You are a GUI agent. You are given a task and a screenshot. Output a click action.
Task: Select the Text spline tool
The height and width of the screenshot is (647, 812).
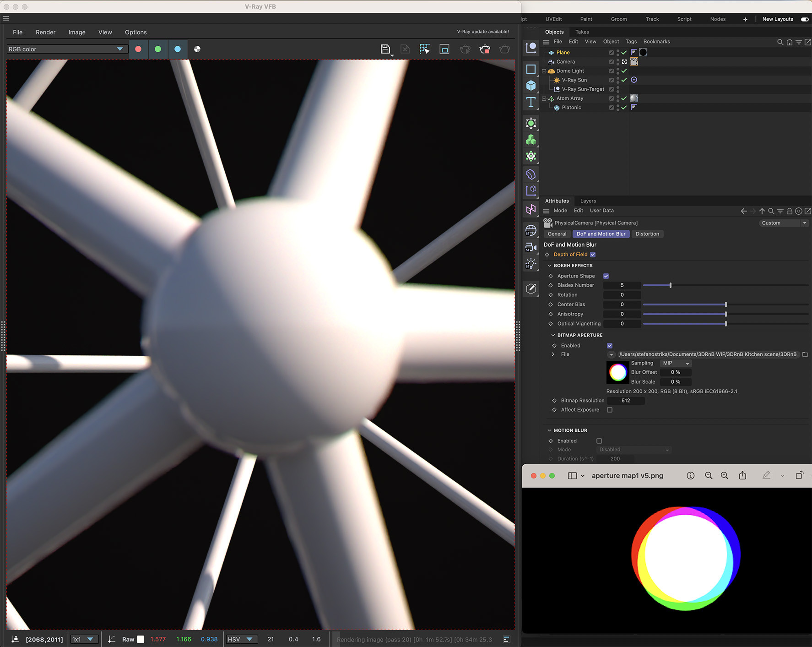coord(531,102)
